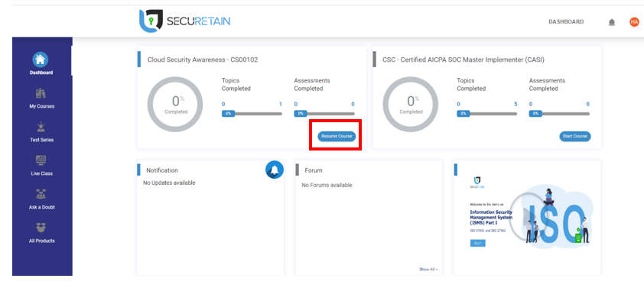Click CASI Assessments Completed progress bar

point(559,114)
